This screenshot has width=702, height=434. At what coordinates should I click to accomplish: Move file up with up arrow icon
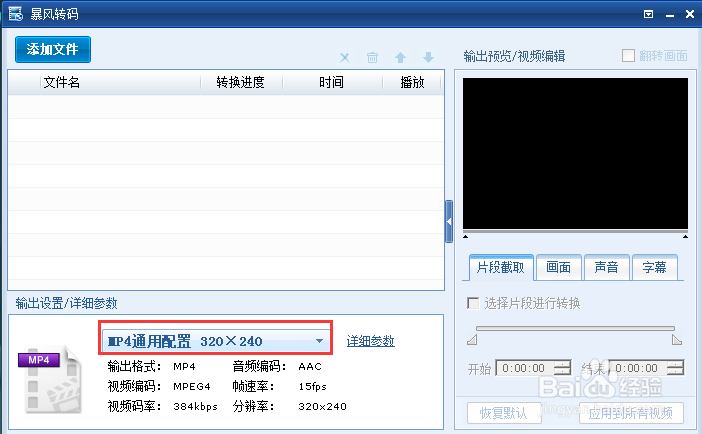(x=400, y=57)
